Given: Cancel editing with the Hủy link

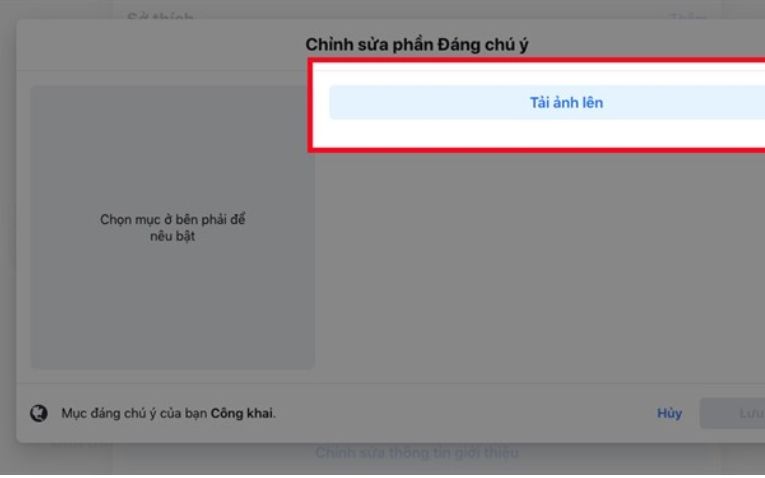Looking at the screenshot, I should coord(669,413).
